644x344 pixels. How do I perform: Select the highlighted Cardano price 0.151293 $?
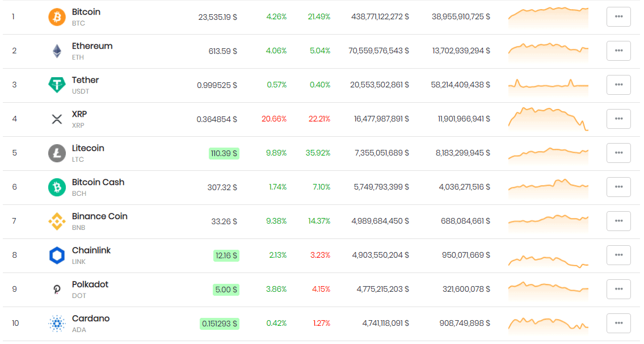point(220,324)
